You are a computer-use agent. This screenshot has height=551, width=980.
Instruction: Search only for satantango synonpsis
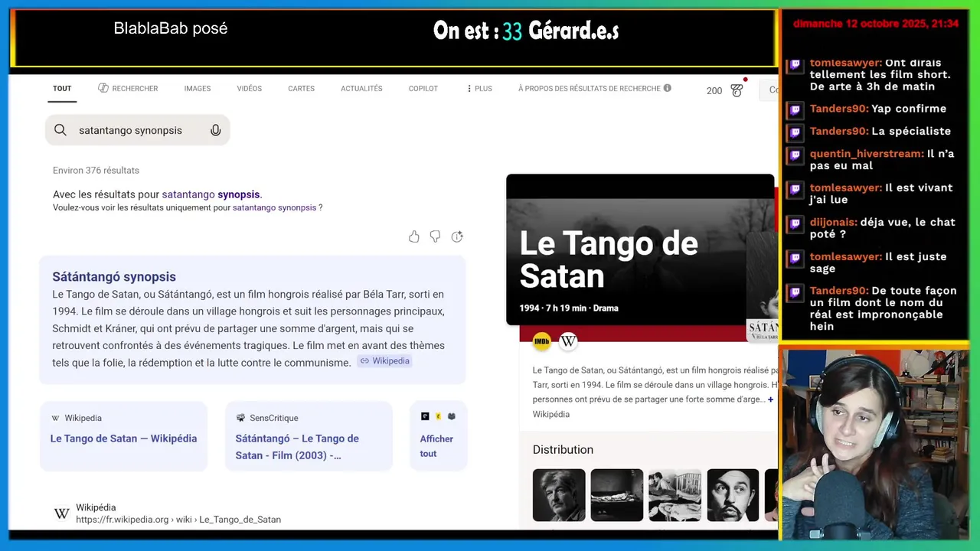274,207
